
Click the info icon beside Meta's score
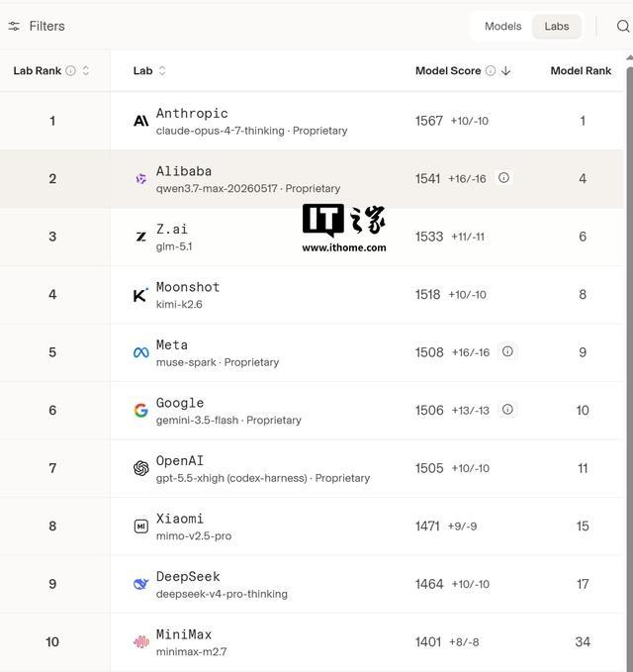[507, 351]
